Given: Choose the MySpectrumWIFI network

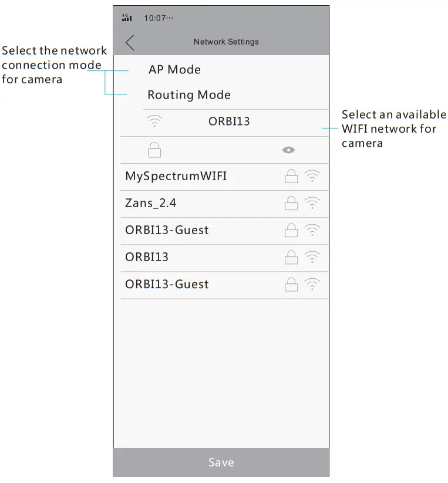Looking at the screenshot, I should coord(176,176).
